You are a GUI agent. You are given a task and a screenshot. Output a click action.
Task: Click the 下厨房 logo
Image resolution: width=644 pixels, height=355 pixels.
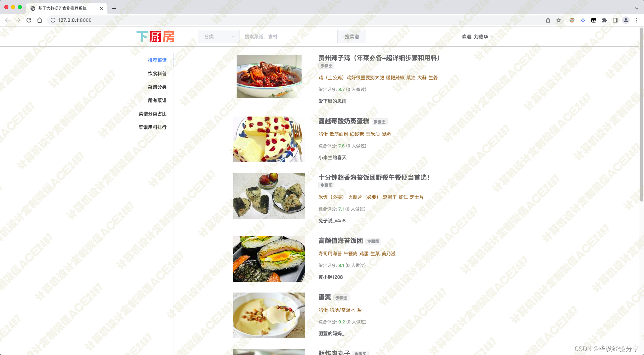(x=156, y=37)
